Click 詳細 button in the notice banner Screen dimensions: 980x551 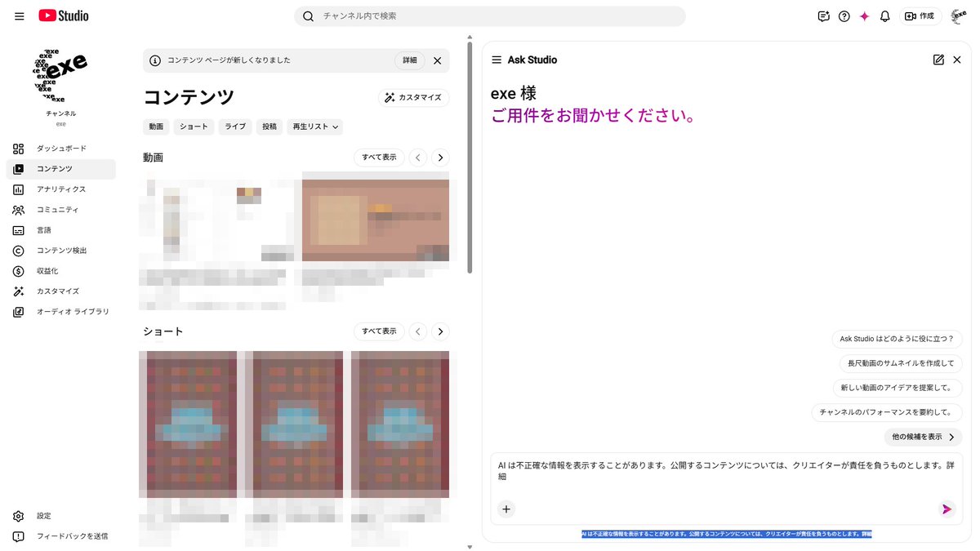[410, 60]
